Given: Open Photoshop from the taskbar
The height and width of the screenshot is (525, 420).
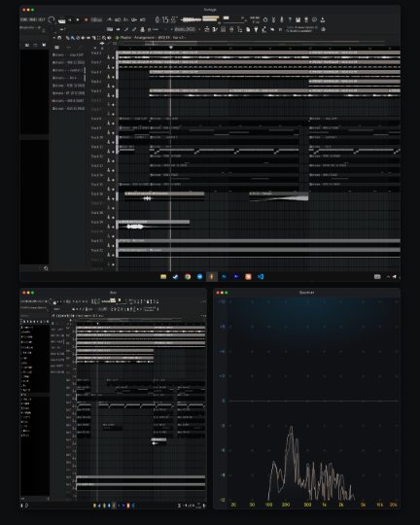Looking at the screenshot, I should pyautogui.click(x=224, y=276).
